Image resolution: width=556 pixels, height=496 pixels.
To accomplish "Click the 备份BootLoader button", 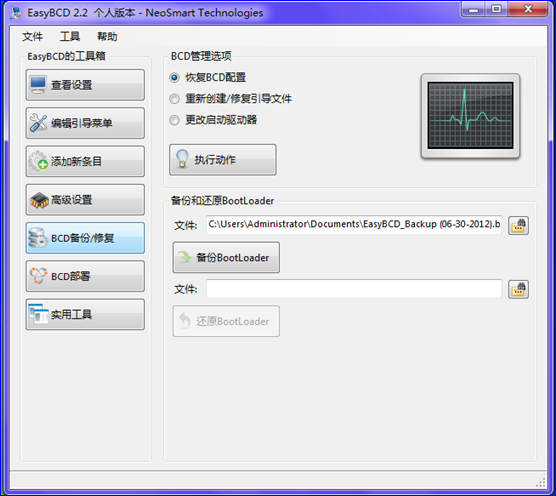I will 226,257.
